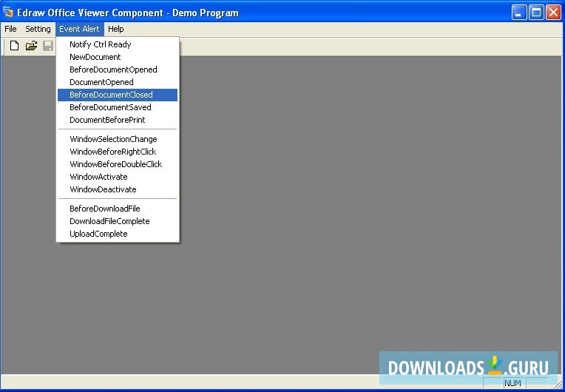Image resolution: width=565 pixels, height=392 pixels.
Task: Open the Setting menu
Action: (38, 29)
